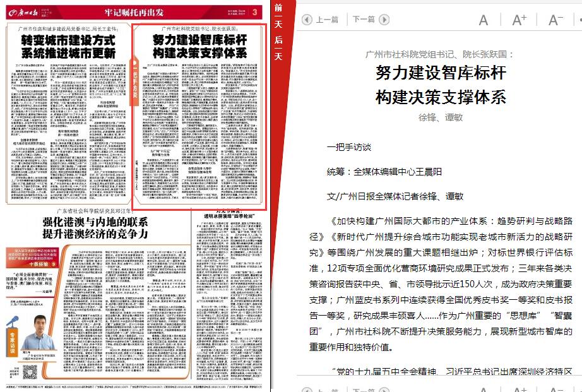
Task: Click the Guangzhou Daily logo in page header
Action: point(23,13)
